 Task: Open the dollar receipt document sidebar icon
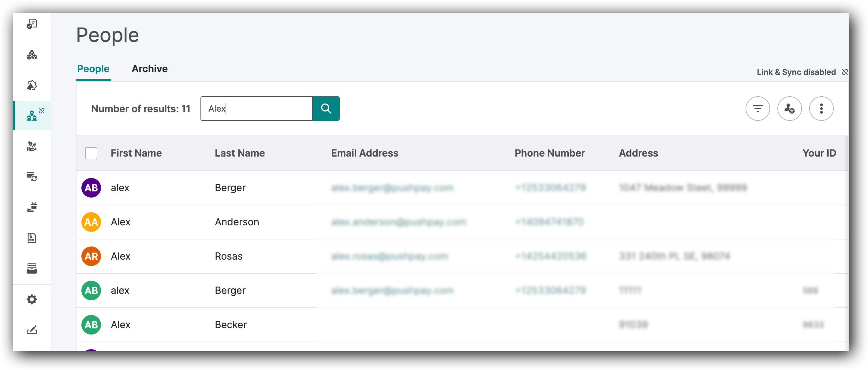32,238
